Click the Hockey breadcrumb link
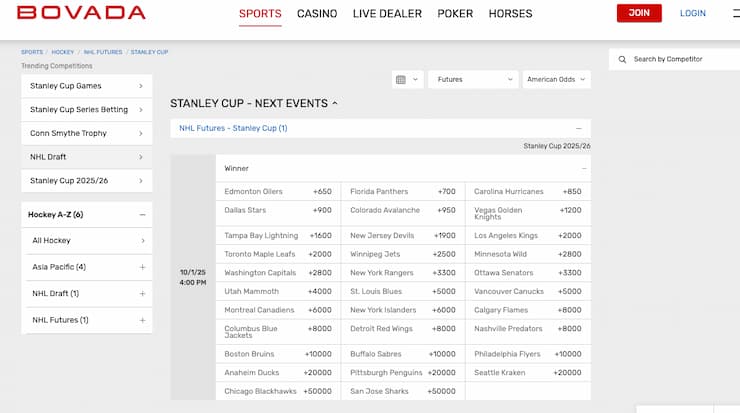 (63, 52)
